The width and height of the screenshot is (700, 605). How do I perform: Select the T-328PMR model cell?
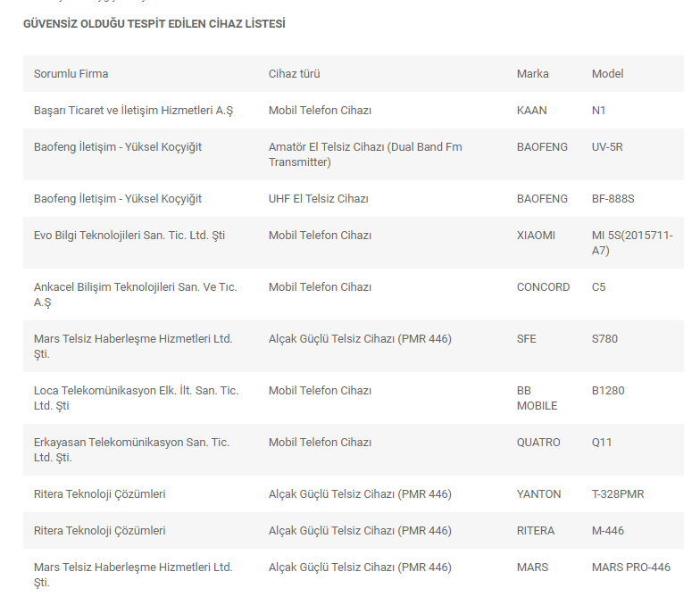618,493
